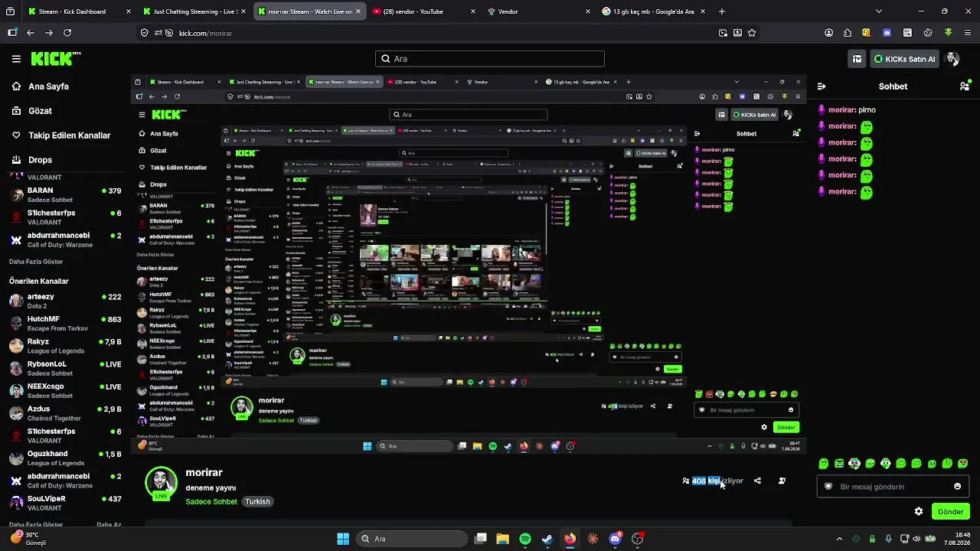Reload the kick.com page

click(67, 33)
